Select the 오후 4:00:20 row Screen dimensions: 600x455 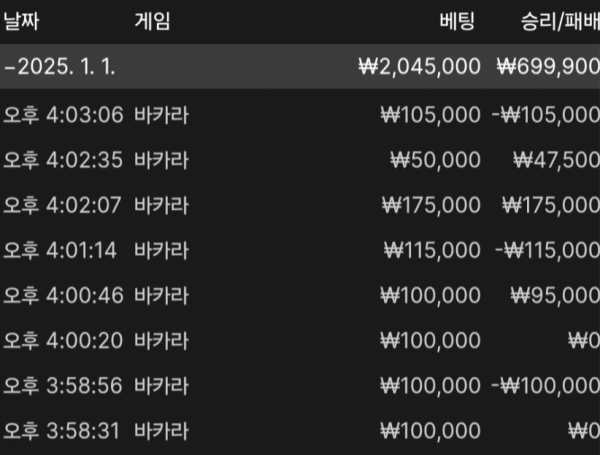point(300,341)
